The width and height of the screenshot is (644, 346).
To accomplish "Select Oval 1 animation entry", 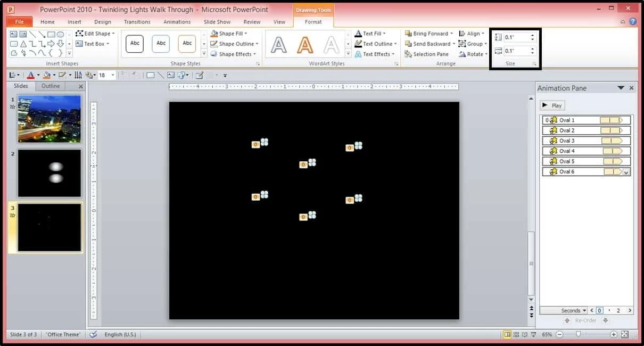I will (586, 120).
